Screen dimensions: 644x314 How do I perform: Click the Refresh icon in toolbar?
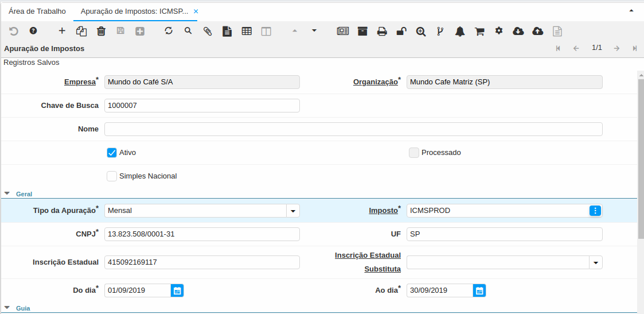[x=169, y=31]
